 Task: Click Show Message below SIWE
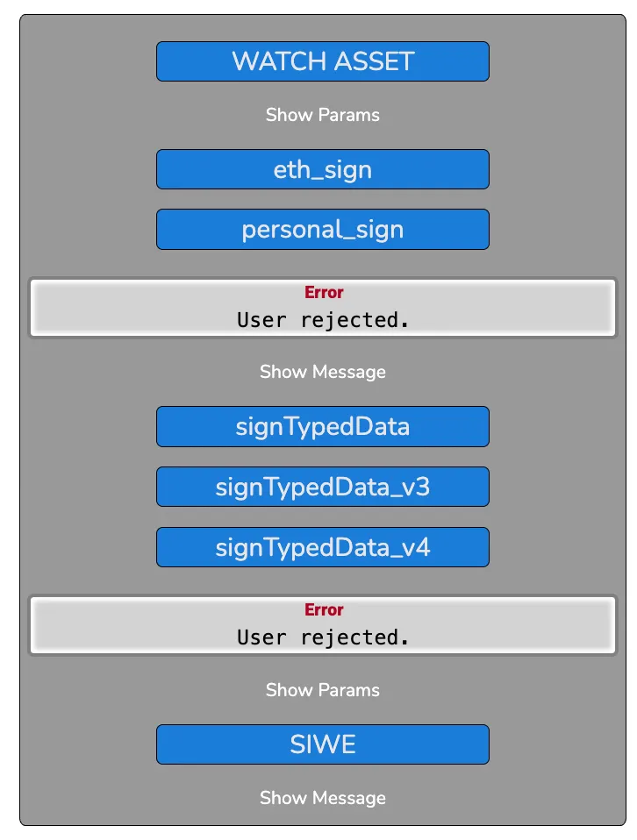(322, 798)
